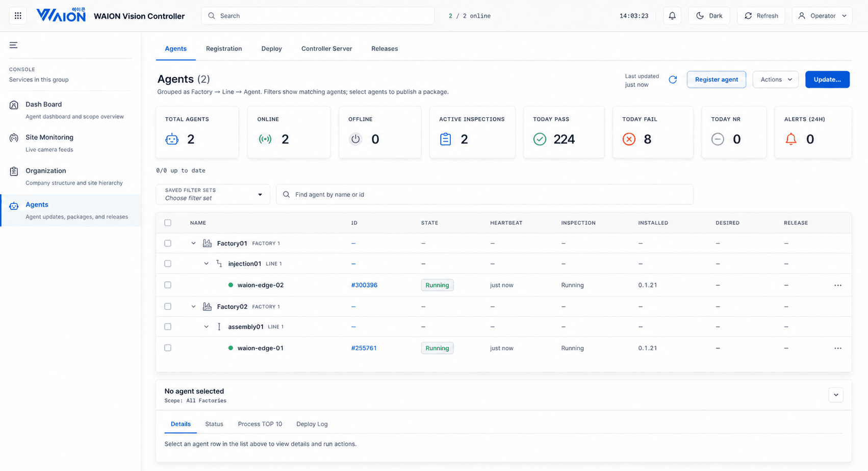Click the Register agent button
The image size is (868, 471).
(716, 80)
